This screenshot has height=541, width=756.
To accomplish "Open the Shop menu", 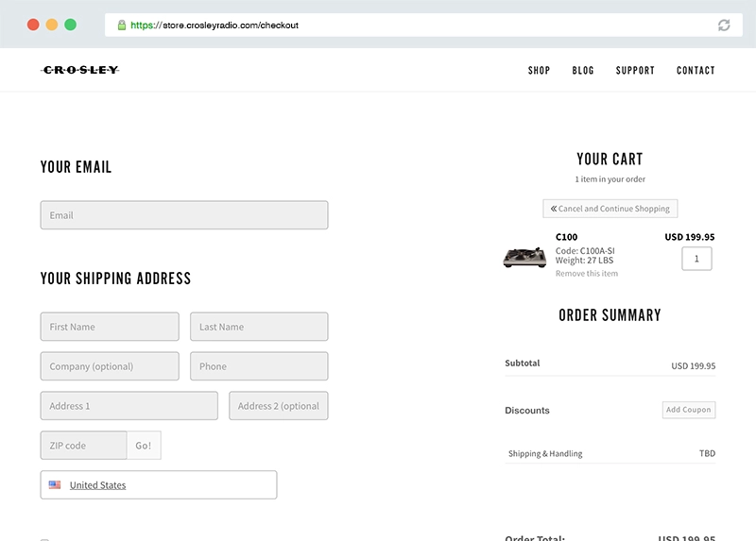I will (539, 71).
